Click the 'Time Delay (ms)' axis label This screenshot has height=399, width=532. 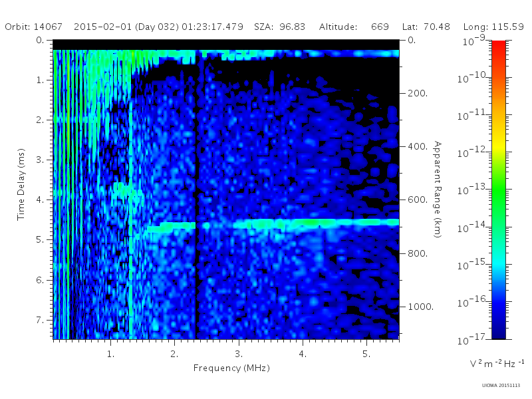click(x=21, y=184)
